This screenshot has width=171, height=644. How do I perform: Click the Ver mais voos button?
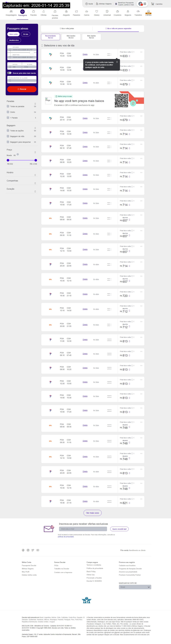(93, 513)
